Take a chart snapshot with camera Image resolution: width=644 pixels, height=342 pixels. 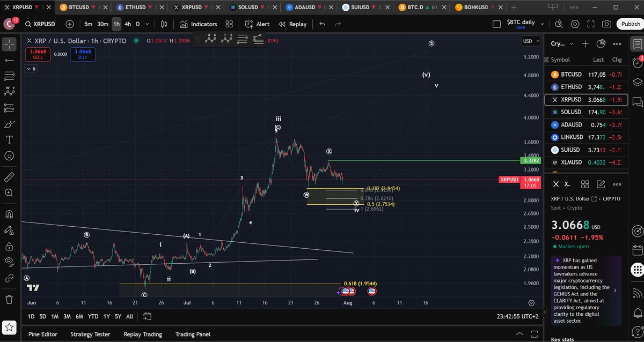click(x=606, y=24)
